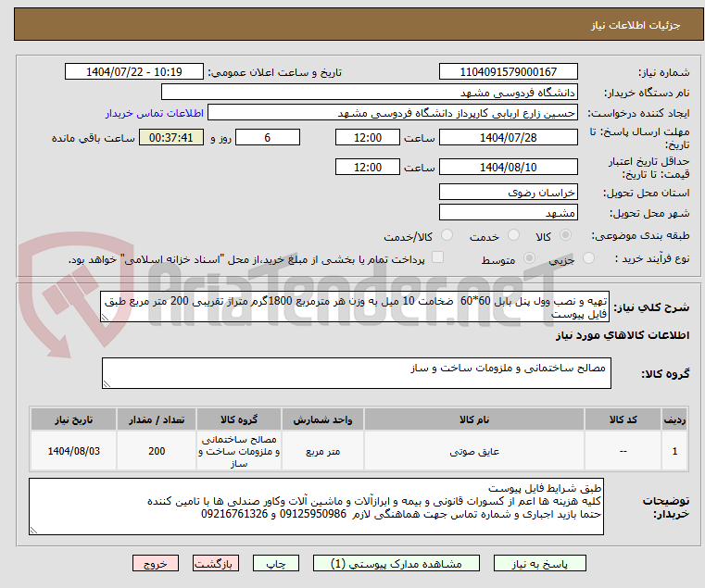Open اطلاعات تماس خریدار link
This screenshot has width=705, height=588.
coord(154,113)
